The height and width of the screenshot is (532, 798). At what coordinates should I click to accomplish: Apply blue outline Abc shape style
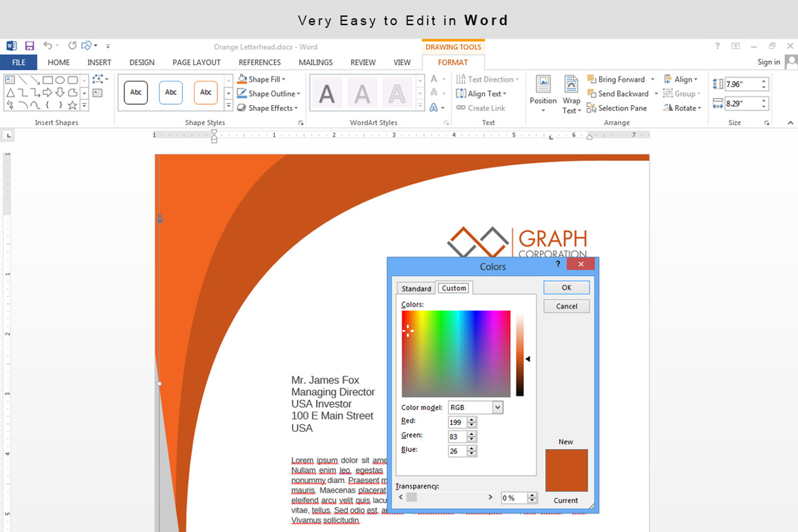(x=171, y=92)
